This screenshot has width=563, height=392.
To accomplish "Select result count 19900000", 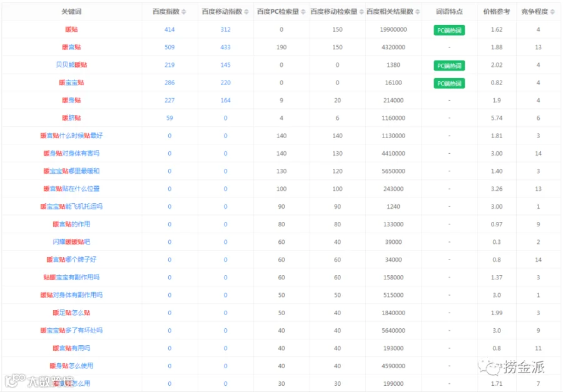I will click(393, 29).
